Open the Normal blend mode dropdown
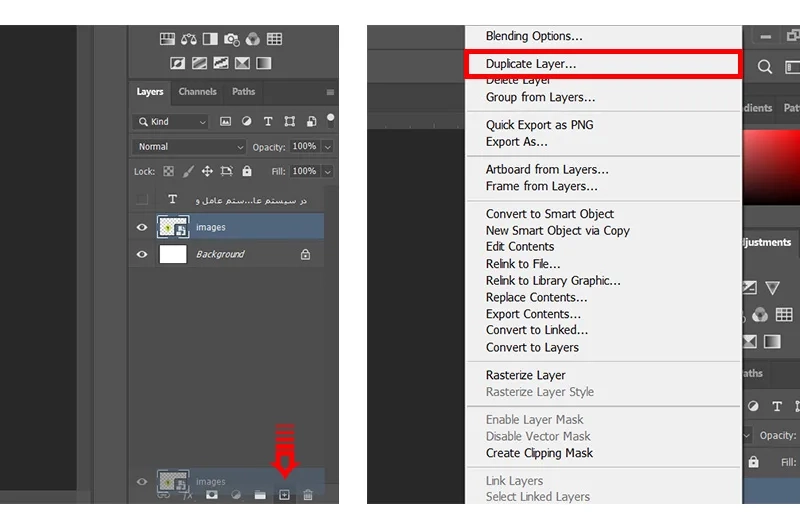800x530 pixels. pyautogui.click(x=189, y=147)
